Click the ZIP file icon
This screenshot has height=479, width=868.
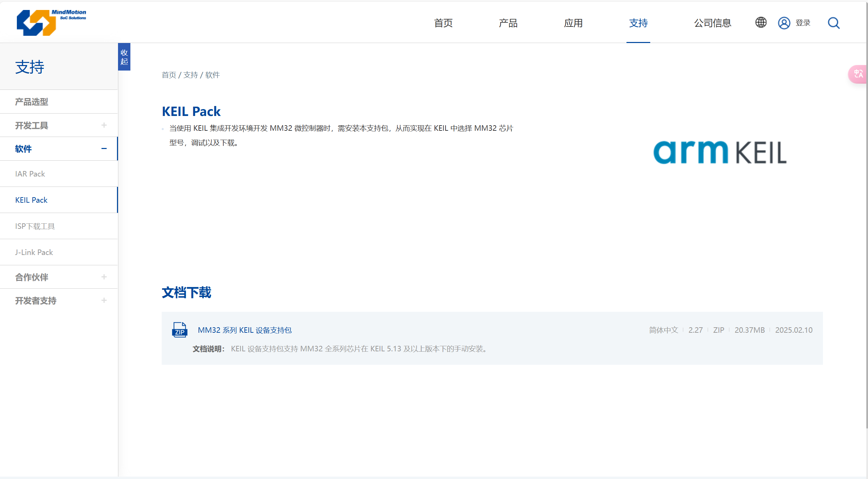180,330
